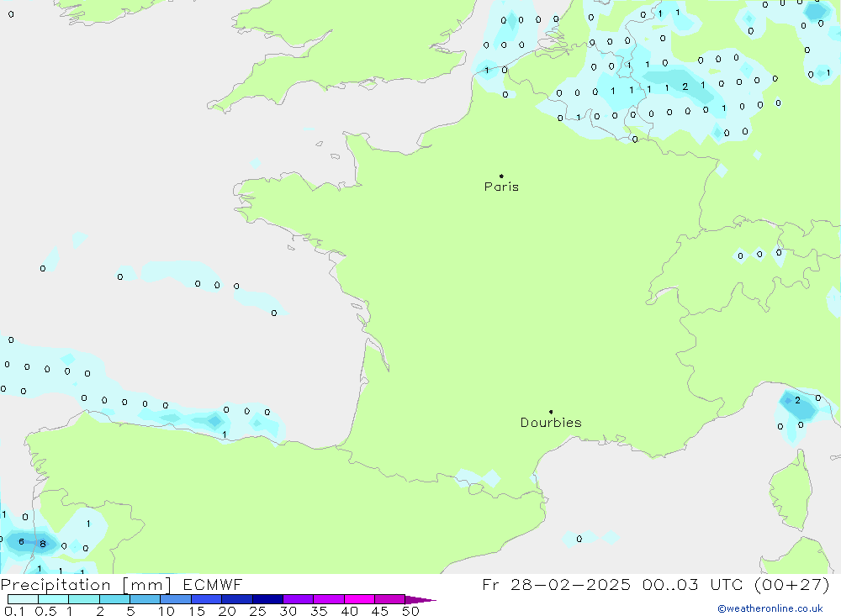Pick the 25–30 mm legend swatch
This screenshot has width=841, height=616.
click(267, 599)
